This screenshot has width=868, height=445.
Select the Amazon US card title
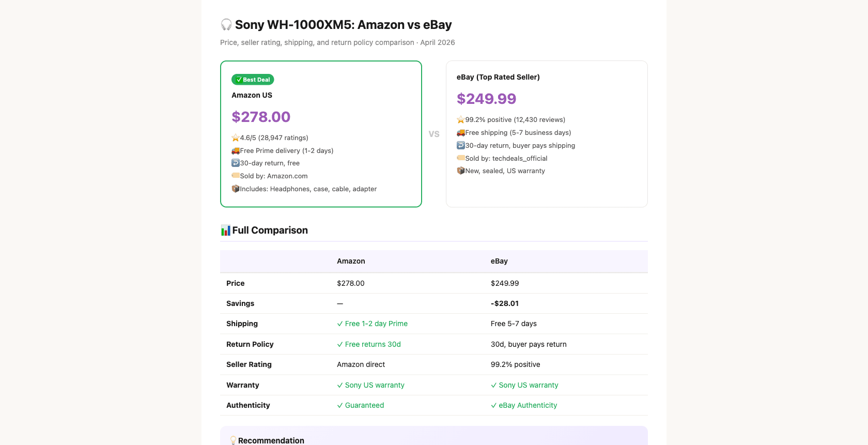[x=252, y=95]
